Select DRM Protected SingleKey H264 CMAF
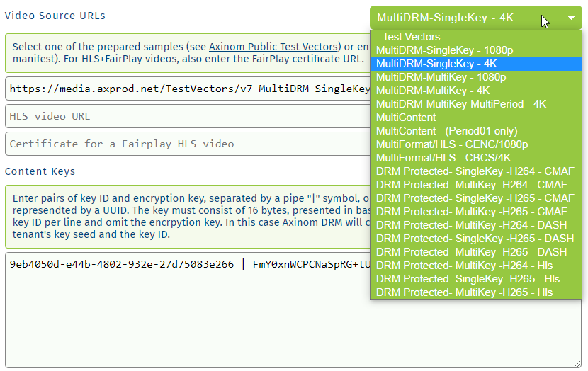 pyautogui.click(x=475, y=171)
